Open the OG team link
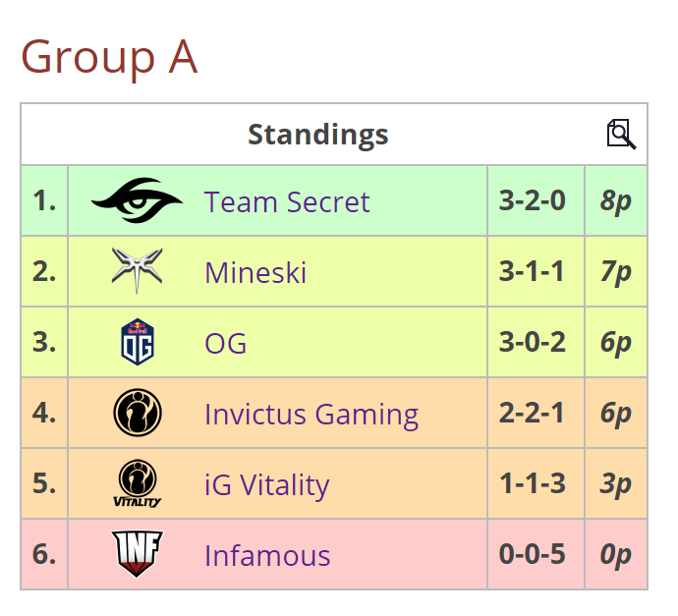 point(225,343)
